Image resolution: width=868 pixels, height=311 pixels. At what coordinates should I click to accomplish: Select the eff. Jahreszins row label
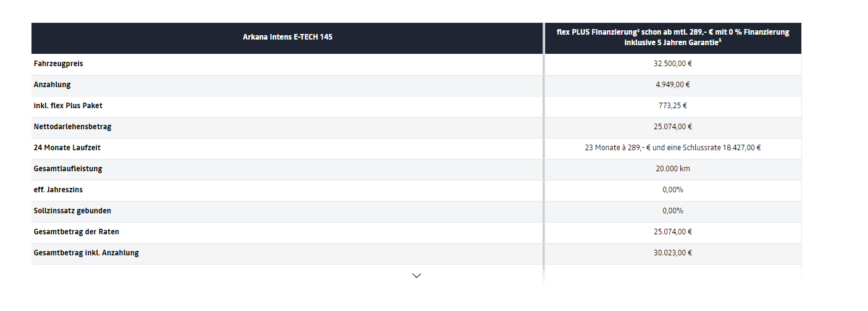point(58,190)
